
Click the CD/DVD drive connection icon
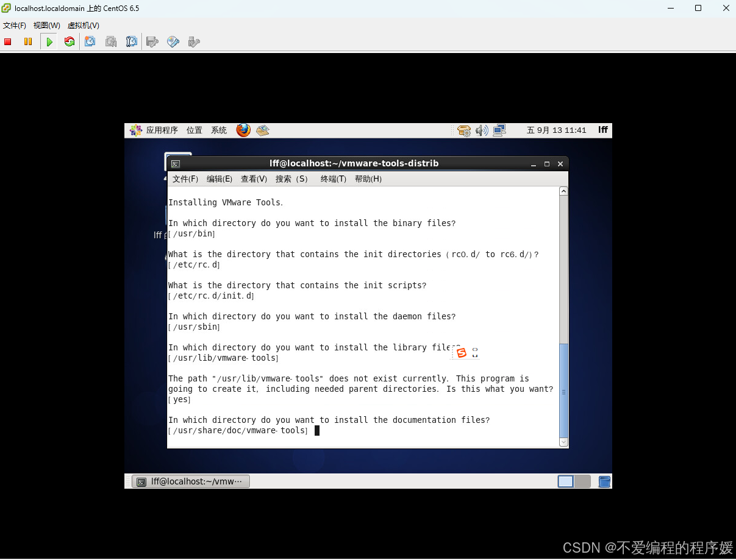coord(173,41)
